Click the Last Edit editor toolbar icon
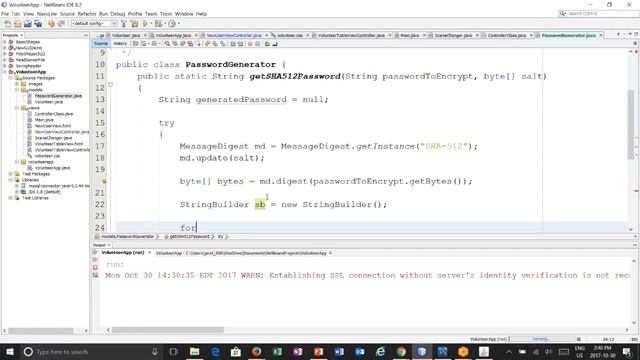Screen dimensions: 640x360 (136, 44)
